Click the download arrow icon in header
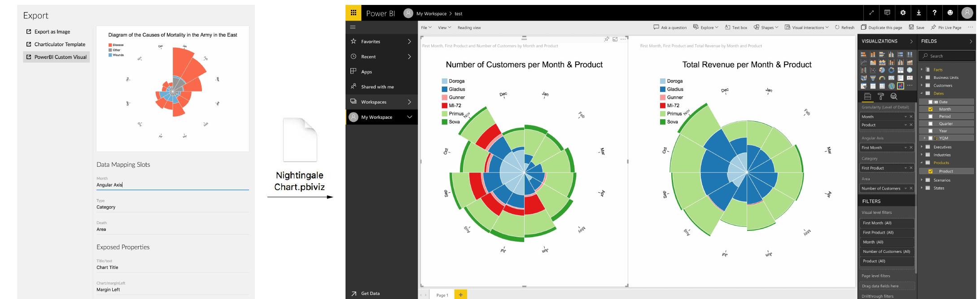 tap(919, 13)
